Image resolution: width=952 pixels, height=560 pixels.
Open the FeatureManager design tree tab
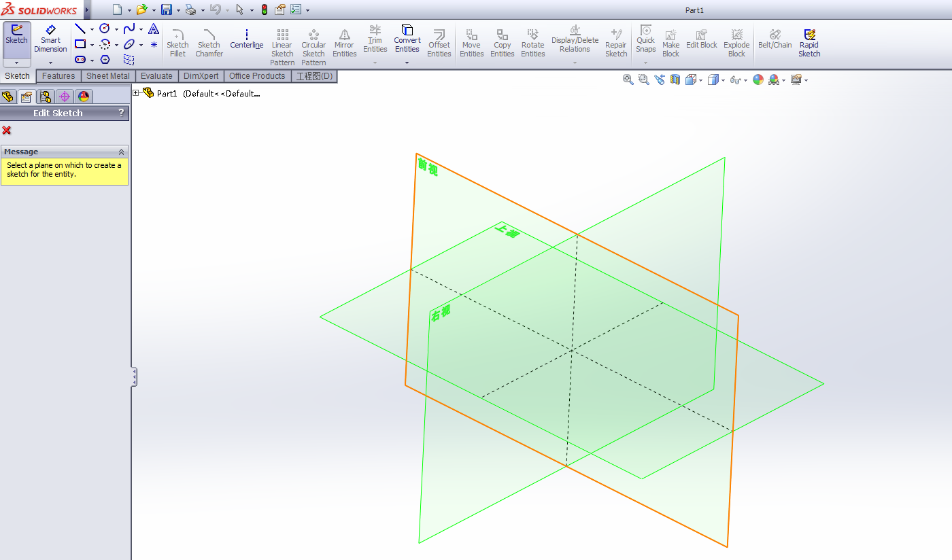coord(8,97)
